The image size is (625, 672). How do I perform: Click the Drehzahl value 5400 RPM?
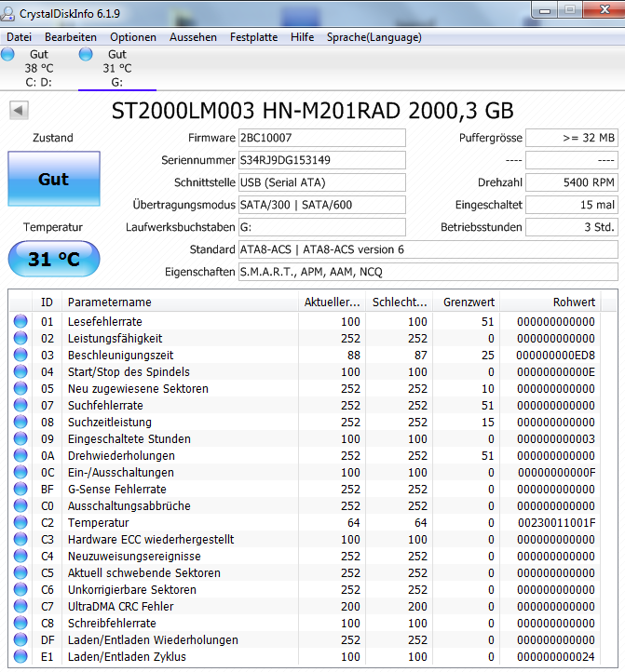[572, 182]
